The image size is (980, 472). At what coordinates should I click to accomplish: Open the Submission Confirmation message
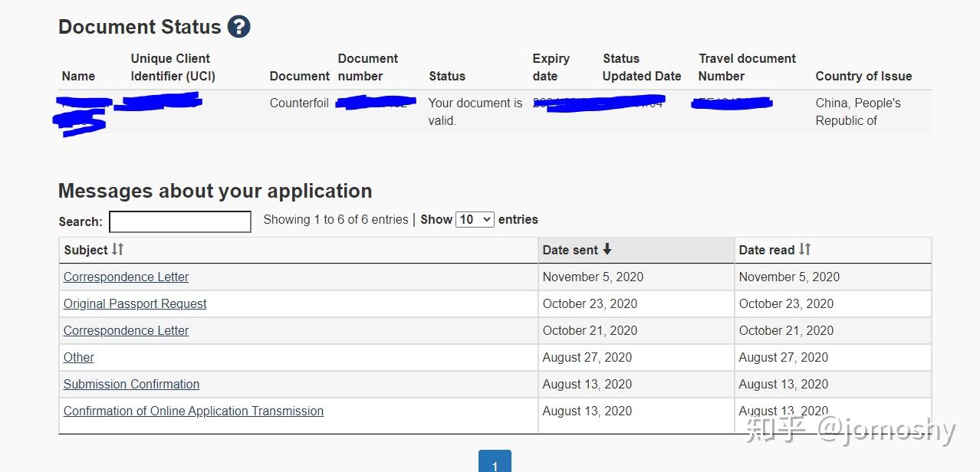click(131, 385)
